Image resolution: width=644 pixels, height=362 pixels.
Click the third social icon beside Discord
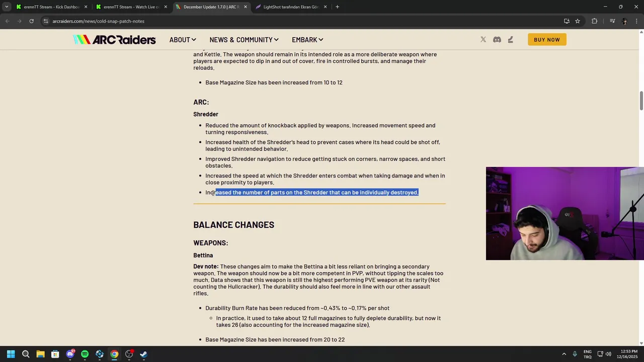pyautogui.click(x=510, y=40)
